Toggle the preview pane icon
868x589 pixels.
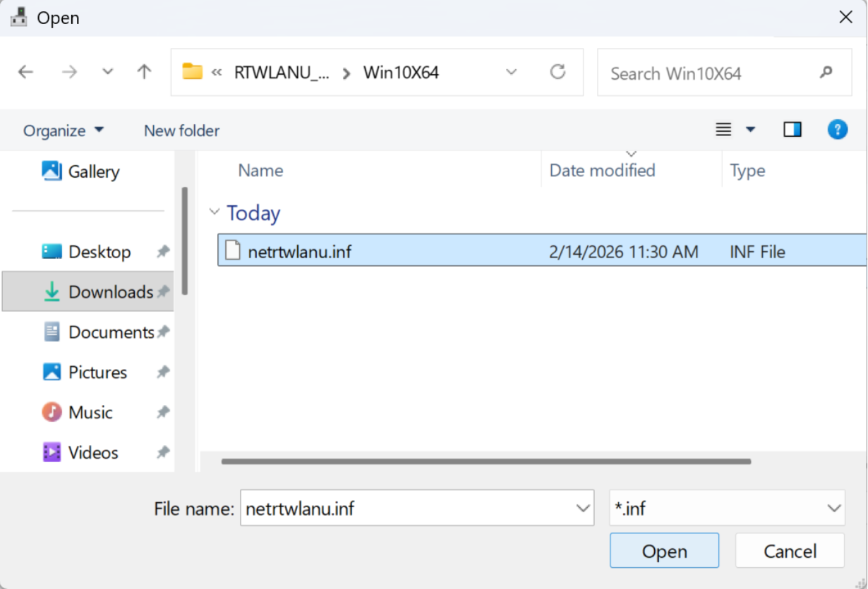click(792, 130)
